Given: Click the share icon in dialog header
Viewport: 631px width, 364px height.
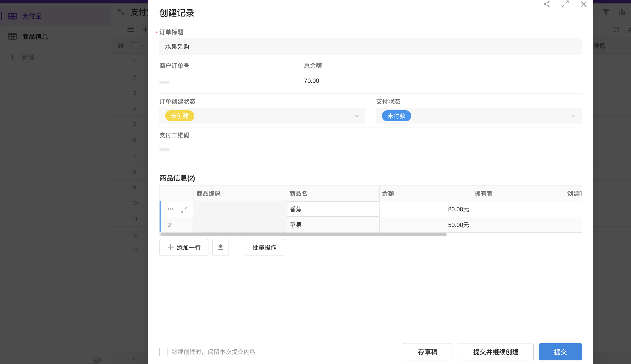Looking at the screenshot, I should tap(547, 4).
